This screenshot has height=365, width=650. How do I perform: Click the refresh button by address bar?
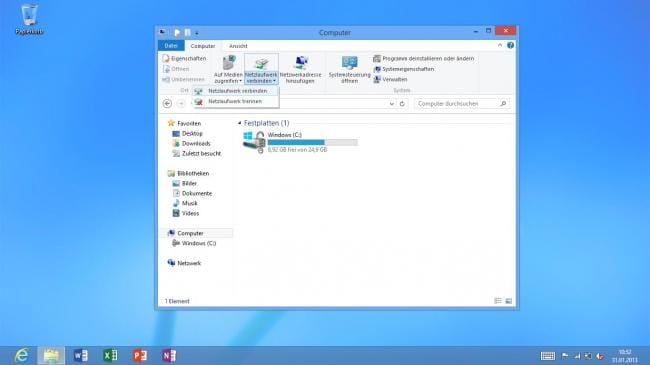point(402,104)
